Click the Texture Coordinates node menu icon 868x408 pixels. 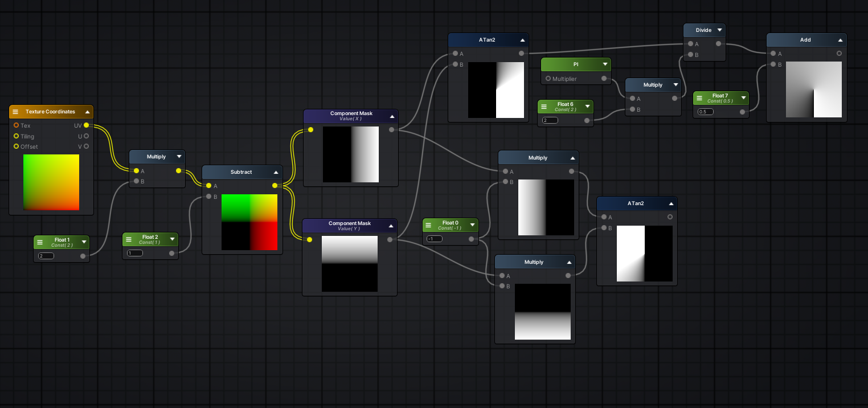pos(15,112)
